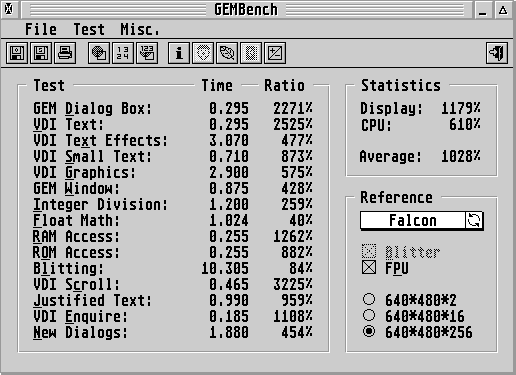
Task: Open the Test menu
Action: tap(89, 30)
